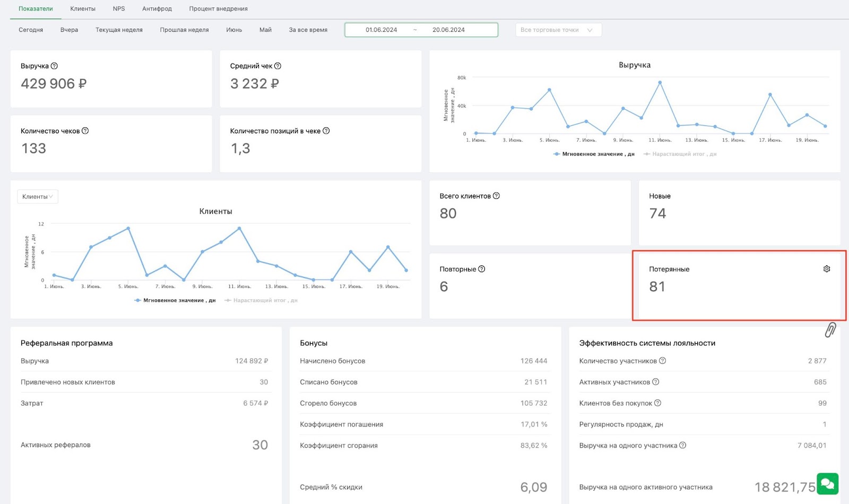Switch to the NPS tab
The width and height of the screenshot is (849, 504).
(x=119, y=8)
